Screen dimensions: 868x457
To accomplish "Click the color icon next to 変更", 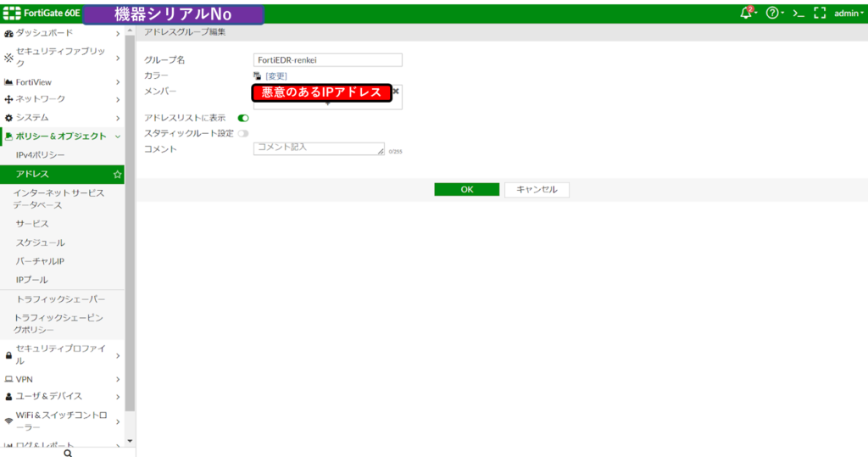I will click(x=258, y=76).
